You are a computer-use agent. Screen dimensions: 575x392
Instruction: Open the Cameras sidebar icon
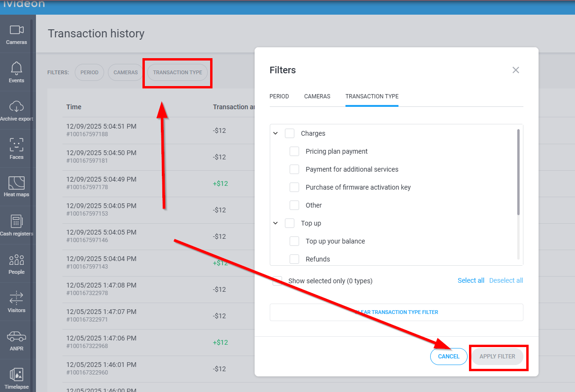click(x=17, y=30)
